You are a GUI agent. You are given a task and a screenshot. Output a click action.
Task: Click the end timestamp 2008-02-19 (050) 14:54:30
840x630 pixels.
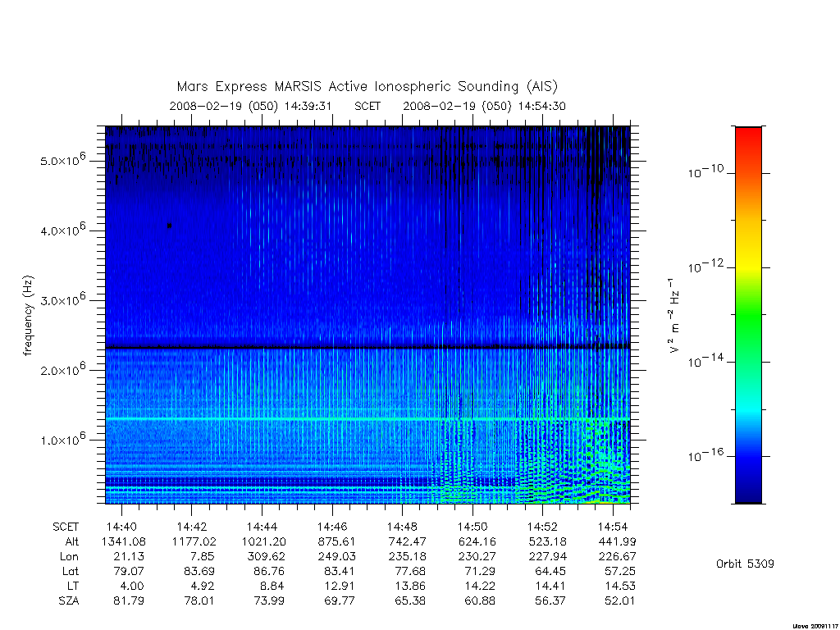click(x=484, y=106)
